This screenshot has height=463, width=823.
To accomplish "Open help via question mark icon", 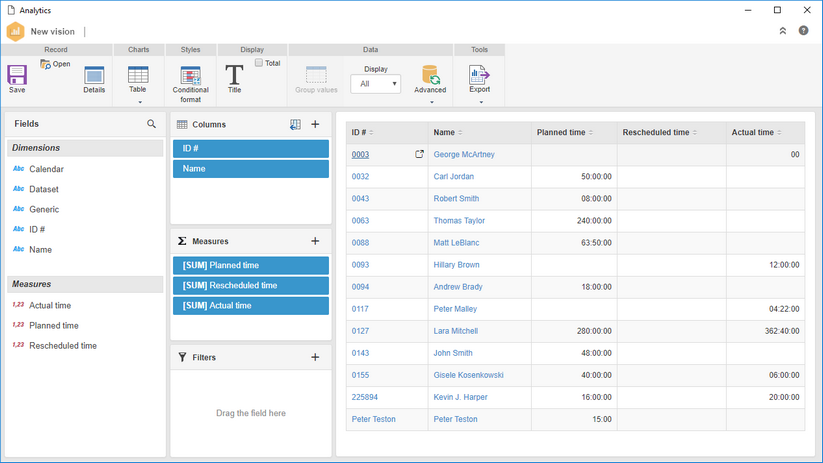I will coord(804,30).
